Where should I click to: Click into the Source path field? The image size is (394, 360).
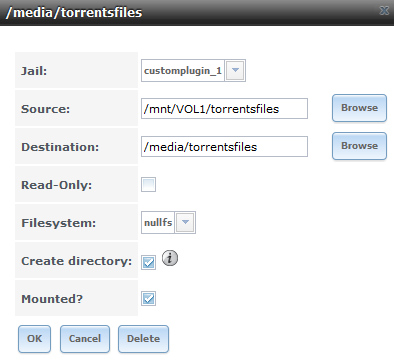tap(224, 108)
